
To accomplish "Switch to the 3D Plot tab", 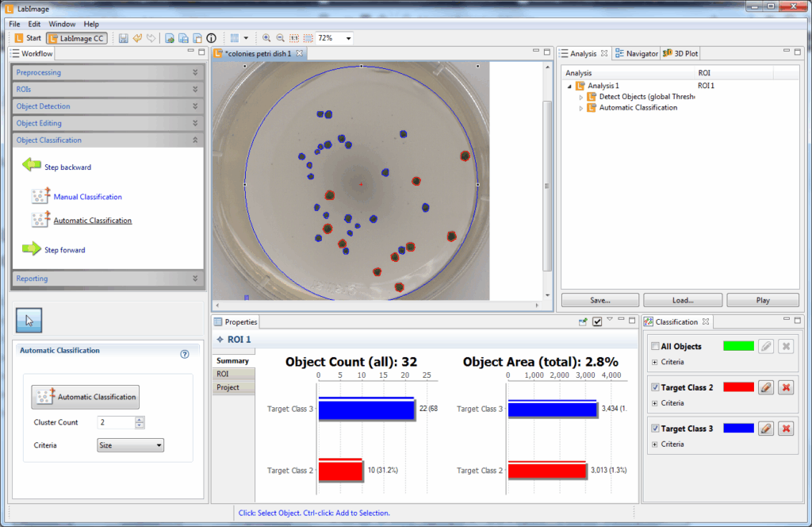I will 680,54.
